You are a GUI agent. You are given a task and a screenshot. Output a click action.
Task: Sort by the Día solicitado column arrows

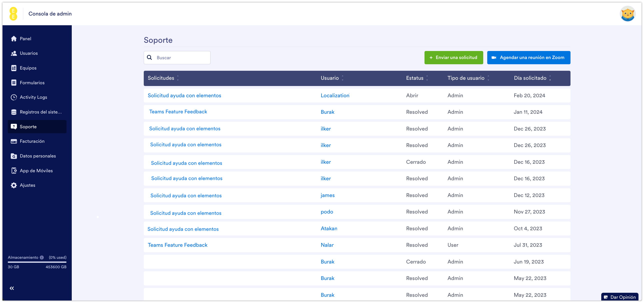point(550,78)
